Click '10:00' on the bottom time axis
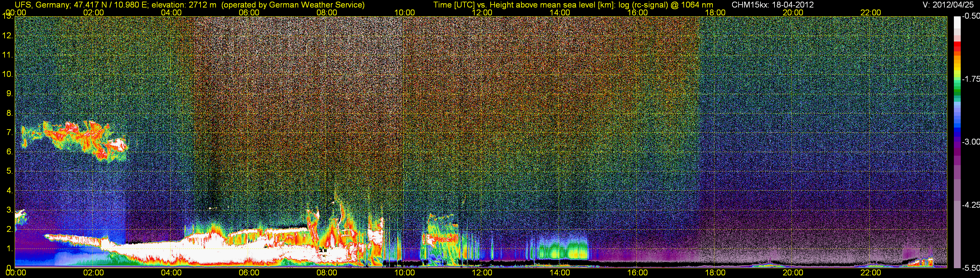980x278 pixels. coord(404,273)
